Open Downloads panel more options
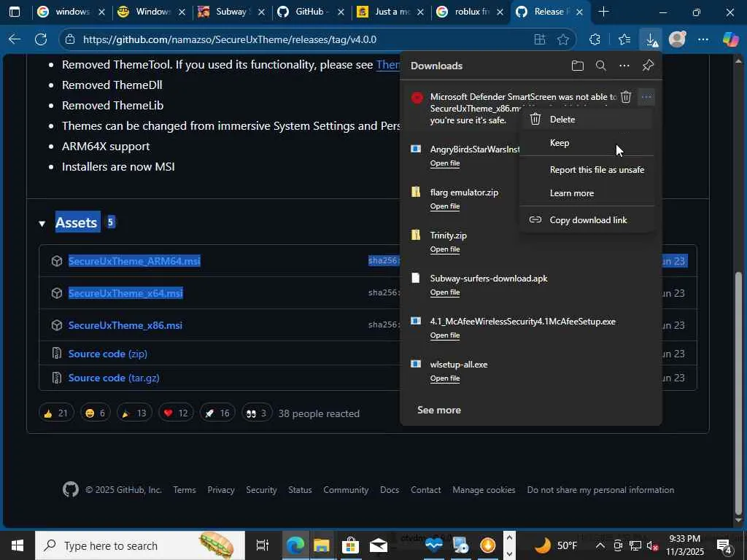Image resolution: width=747 pixels, height=560 pixels. (624, 66)
